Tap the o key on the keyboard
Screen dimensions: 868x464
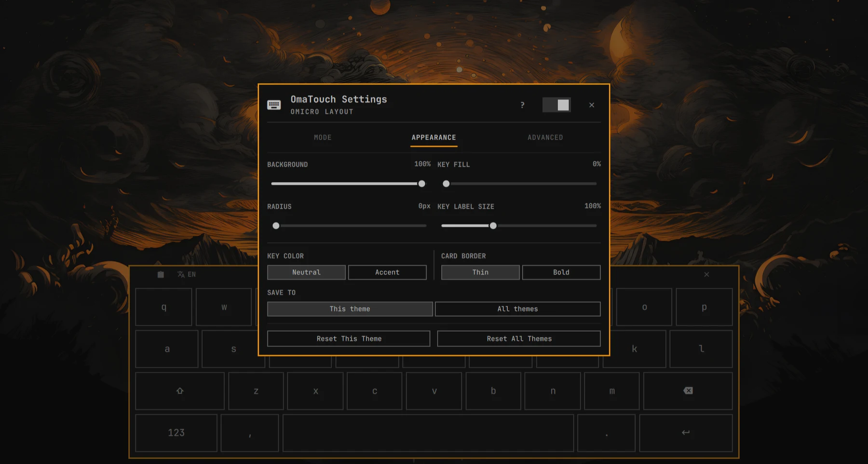coord(644,307)
